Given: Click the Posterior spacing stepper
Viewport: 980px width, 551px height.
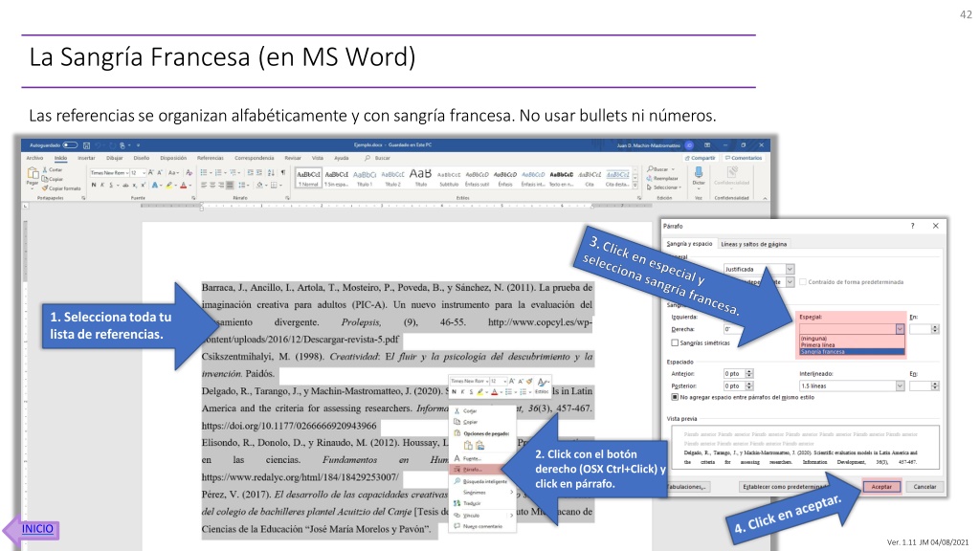Looking at the screenshot, I should pos(749,386).
